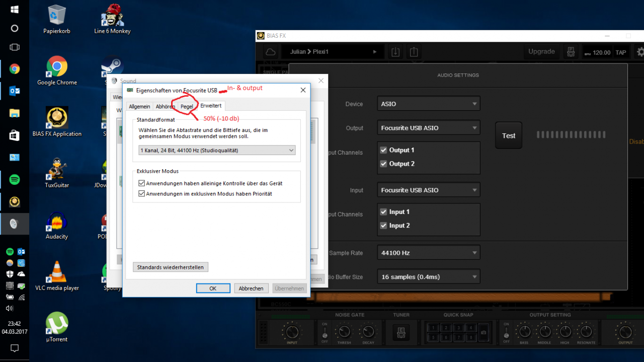The height and width of the screenshot is (362, 644).
Task: Uncheck the Output 1 channel
Action: (x=384, y=150)
